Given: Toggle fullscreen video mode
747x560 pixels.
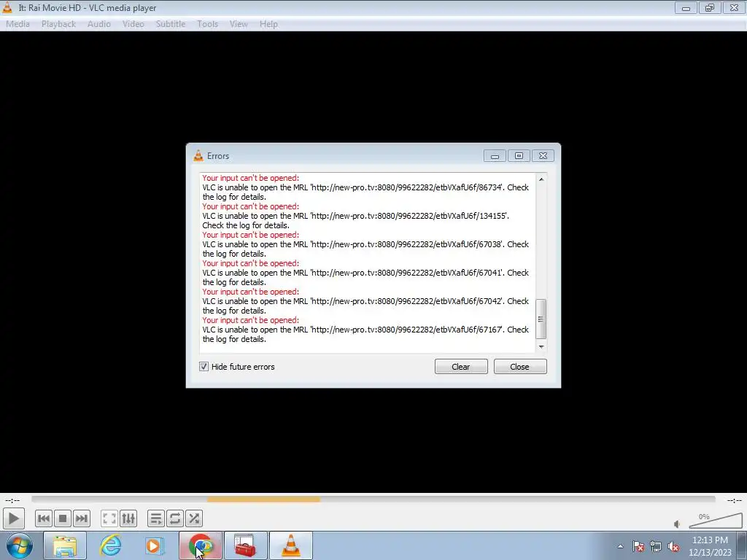Looking at the screenshot, I should point(109,518).
